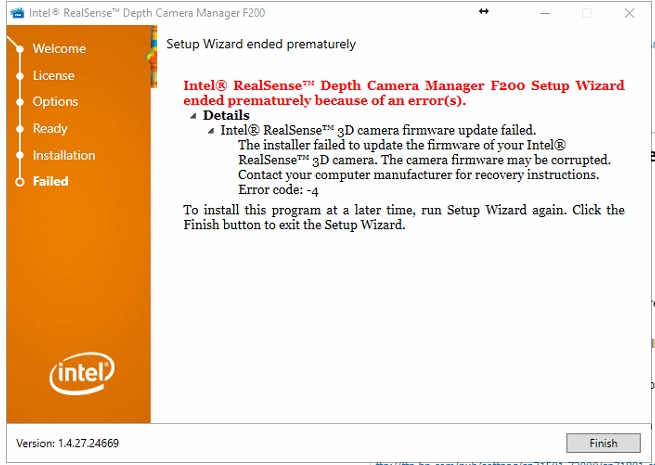Select the Failed step label
This screenshot has width=655, height=465.
pos(50,182)
